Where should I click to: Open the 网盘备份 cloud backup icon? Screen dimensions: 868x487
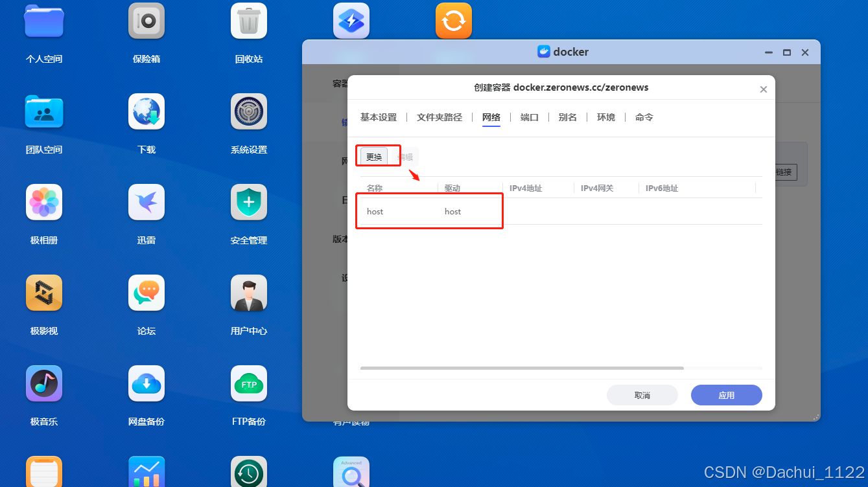147,383
